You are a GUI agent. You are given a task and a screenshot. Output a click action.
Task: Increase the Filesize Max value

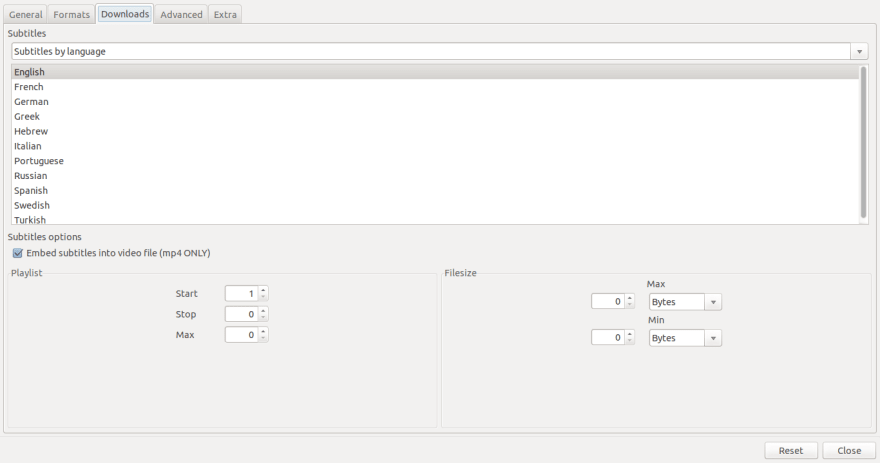pos(630,298)
